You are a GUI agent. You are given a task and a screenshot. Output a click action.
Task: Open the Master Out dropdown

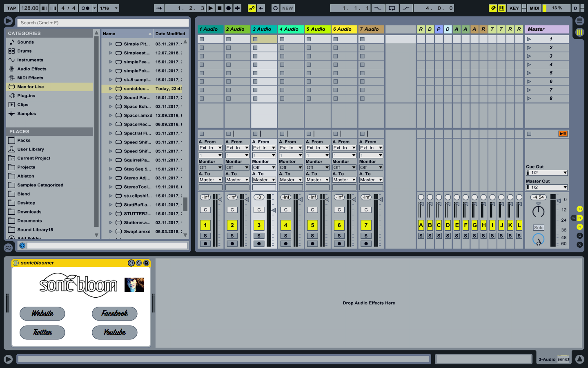(547, 187)
